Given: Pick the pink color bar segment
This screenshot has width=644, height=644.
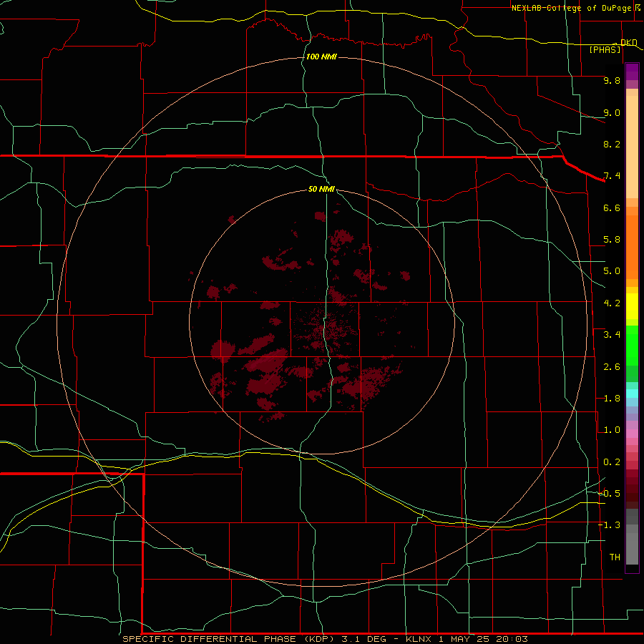Looking at the screenshot, I should [x=632, y=434].
